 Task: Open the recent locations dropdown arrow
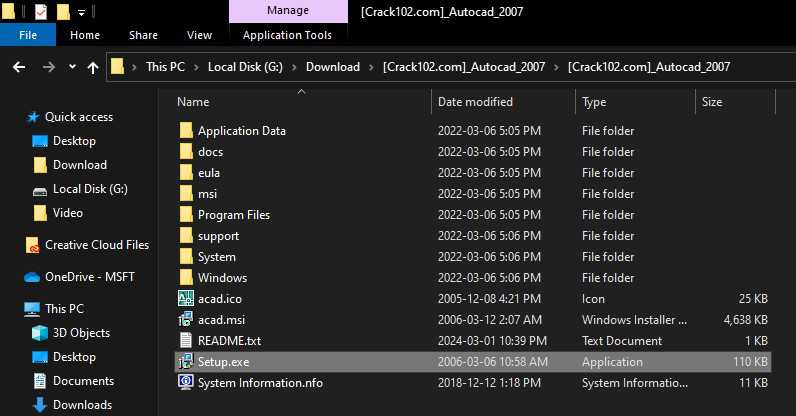71,68
